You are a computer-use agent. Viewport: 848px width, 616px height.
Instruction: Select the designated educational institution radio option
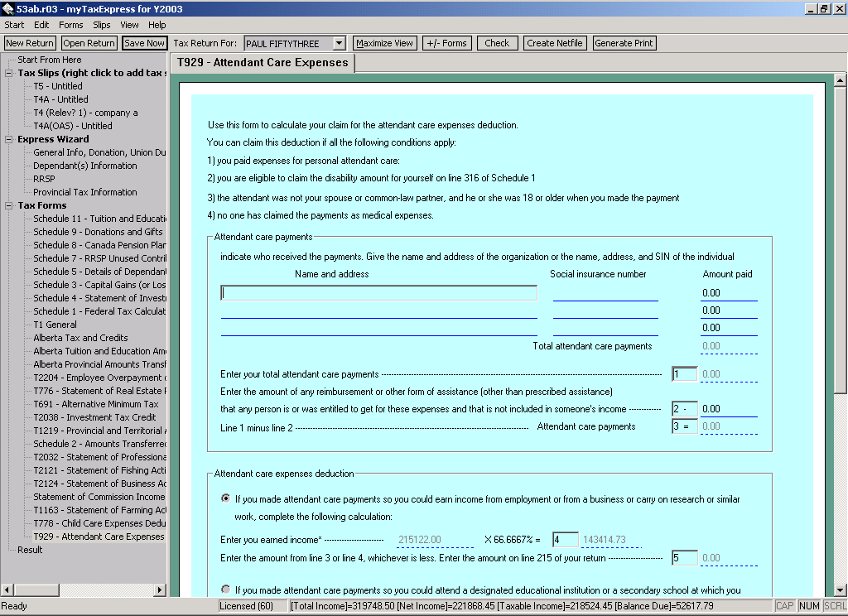(x=226, y=590)
